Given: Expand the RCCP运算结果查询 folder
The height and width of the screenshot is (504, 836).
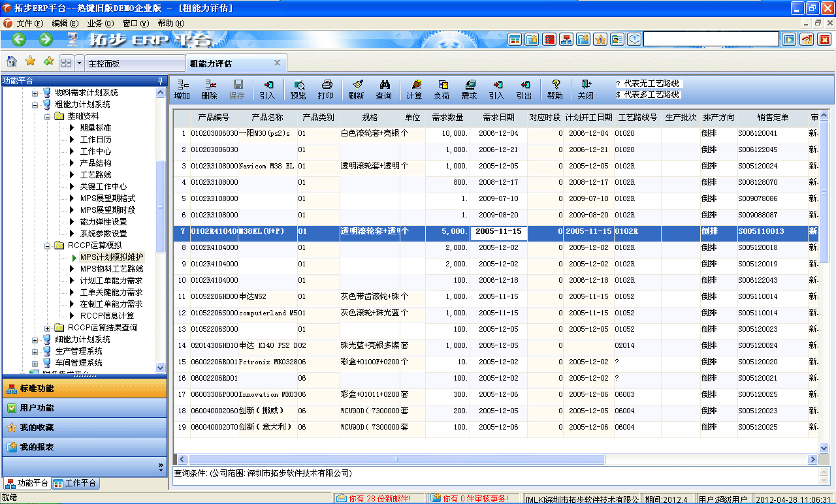Looking at the screenshot, I should [x=48, y=328].
